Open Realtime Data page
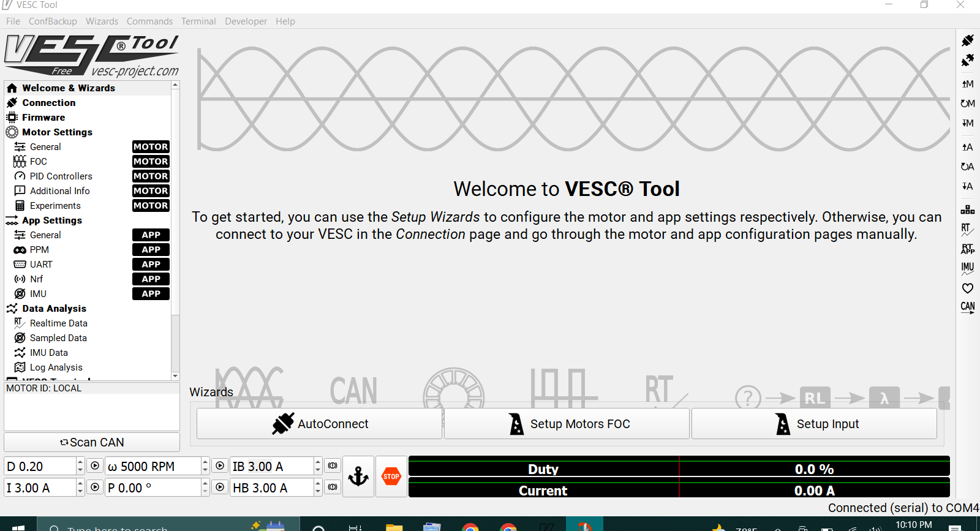The image size is (980, 531). pos(88,323)
